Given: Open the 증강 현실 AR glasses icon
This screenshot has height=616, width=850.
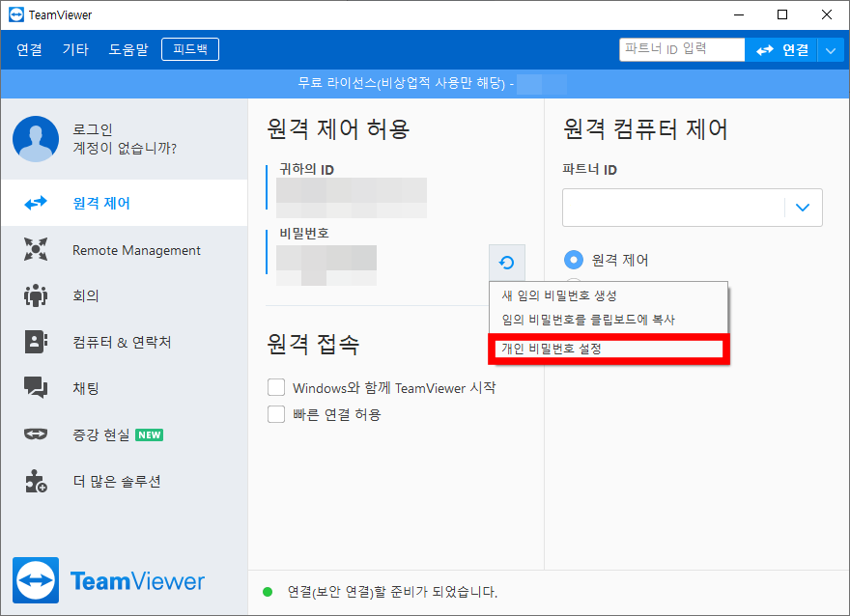Looking at the screenshot, I should pos(36,434).
